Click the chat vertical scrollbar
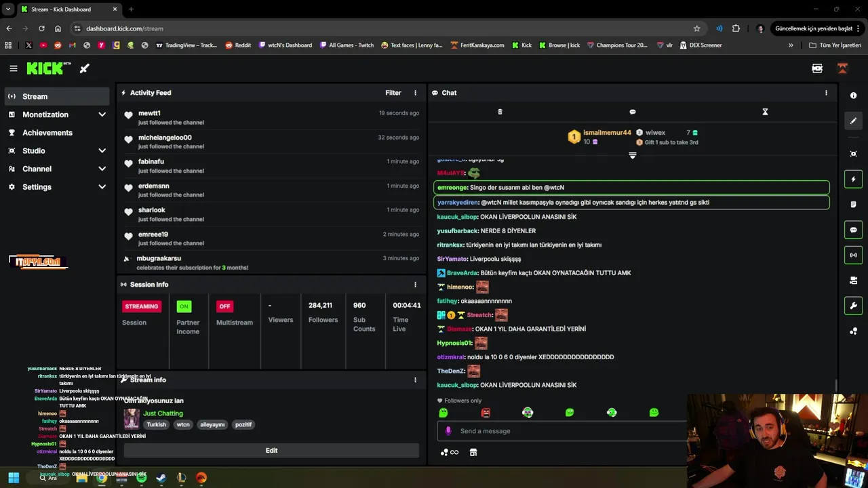 tap(835, 385)
